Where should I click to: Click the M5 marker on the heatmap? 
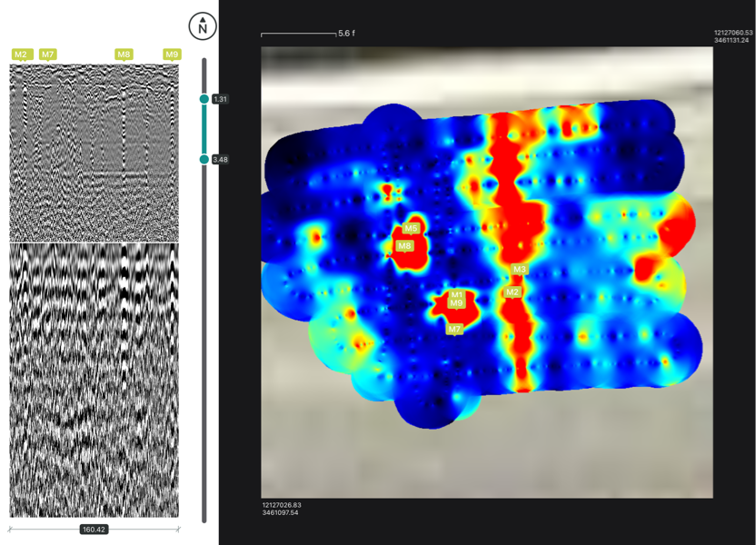[x=412, y=229]
